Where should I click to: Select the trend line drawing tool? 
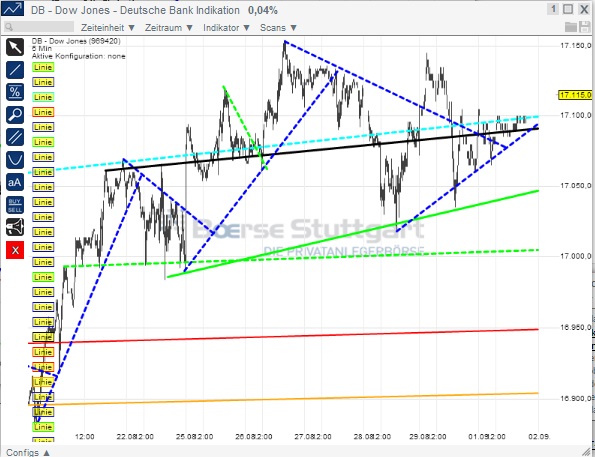click(x=15, y=70)
